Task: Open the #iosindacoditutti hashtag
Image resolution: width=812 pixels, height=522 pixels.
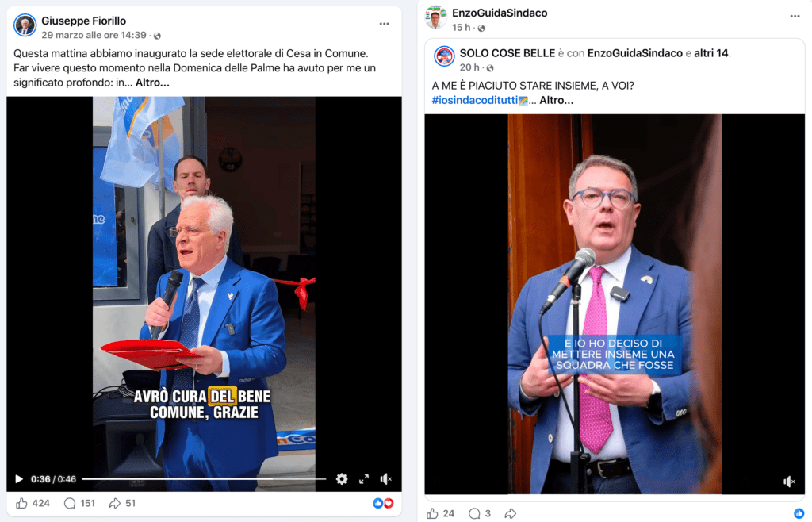Action: tap(474, 100)
